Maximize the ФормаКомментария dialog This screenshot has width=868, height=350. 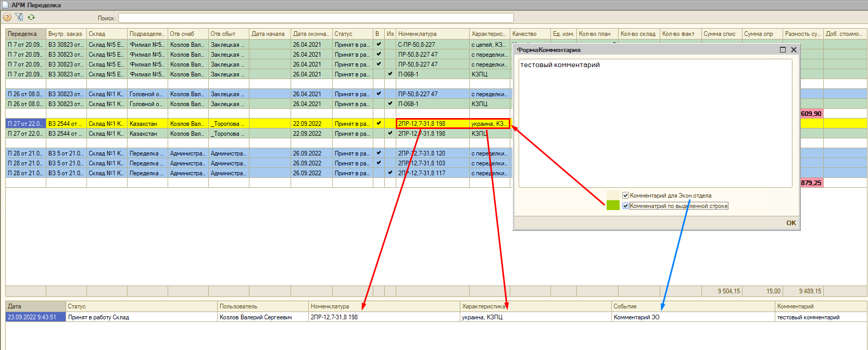[783, 50]
